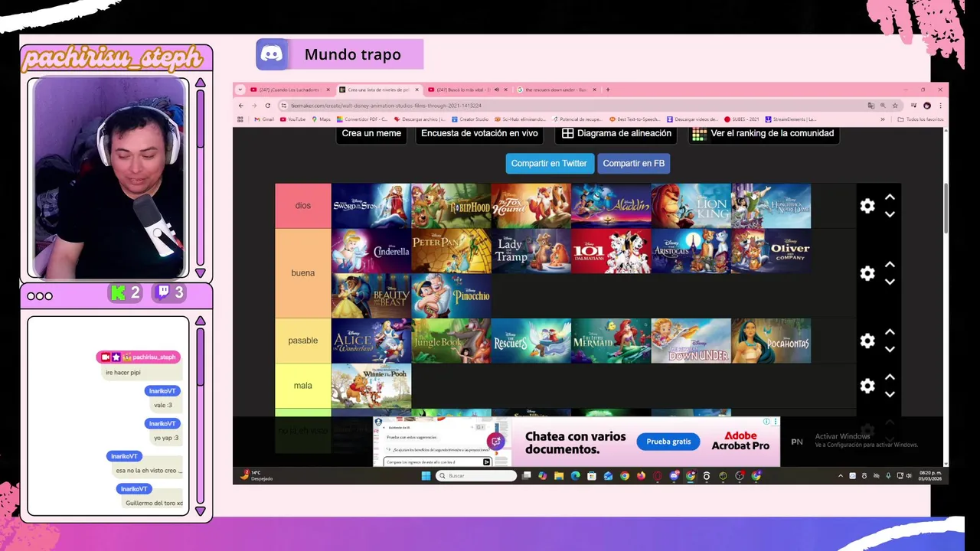The width and height of the screenshot is (980, 551).
Task: Select the Cinderella poster
Action: click(371, 251)
